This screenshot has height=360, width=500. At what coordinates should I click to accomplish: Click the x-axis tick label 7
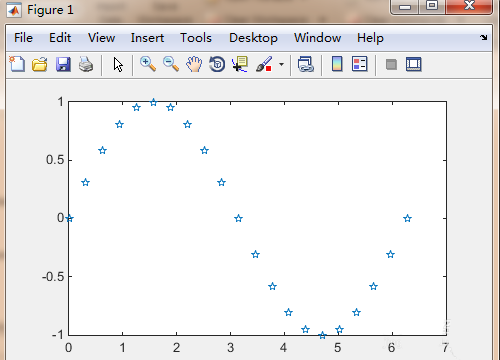[446, 348]
